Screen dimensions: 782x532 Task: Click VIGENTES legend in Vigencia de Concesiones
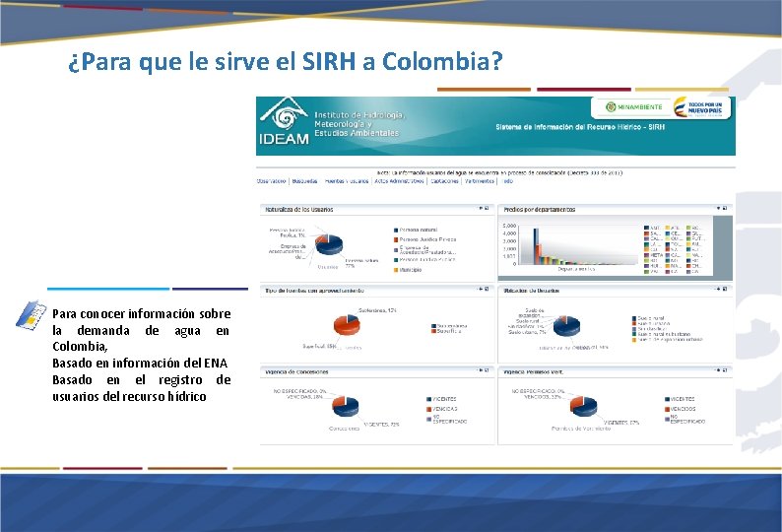tap(441, 399)
